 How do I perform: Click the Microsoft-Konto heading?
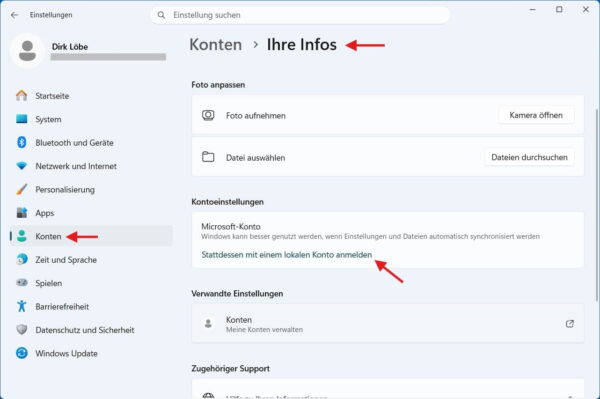231,226
